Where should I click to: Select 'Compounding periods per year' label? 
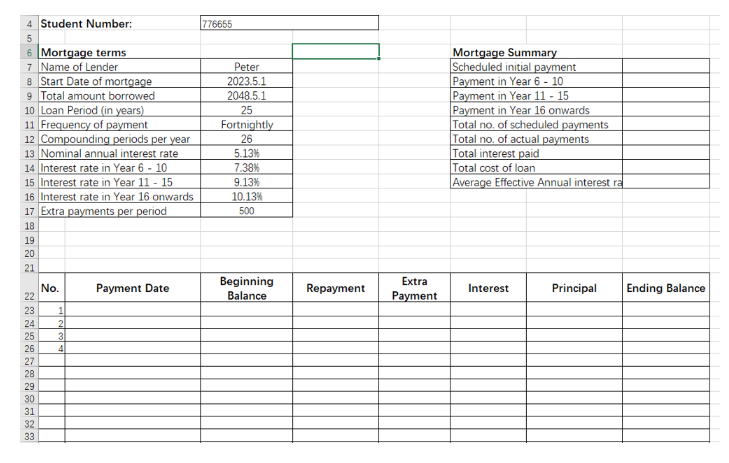tap(119, 139)
